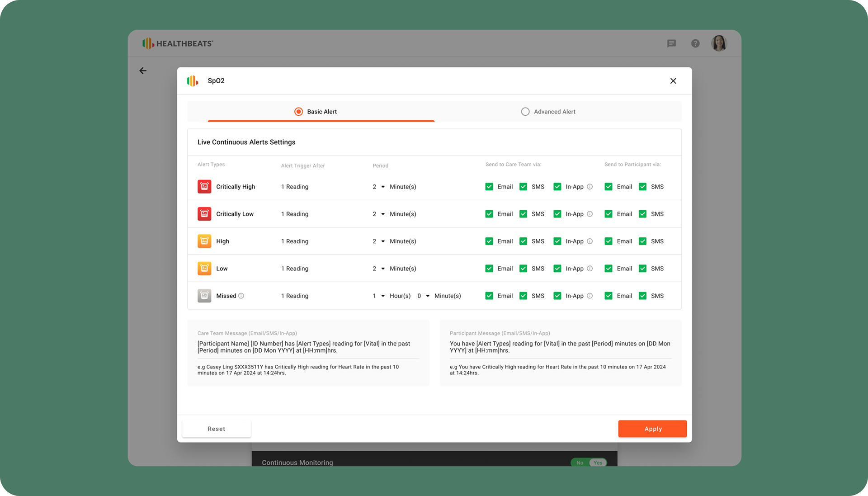Click the info icon next to Critically High In-App
This screenshot has width=868, height=496.
point(590,187)
